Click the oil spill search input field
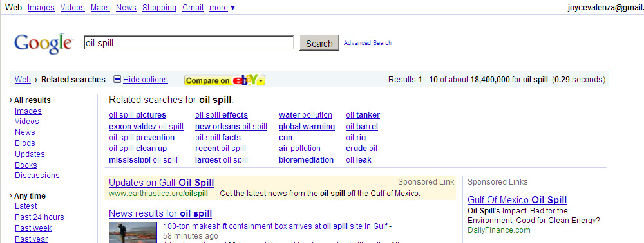Image resolution: width=644 pixels, height=243 pixels. pyautogui.click(x=189, y=43)
